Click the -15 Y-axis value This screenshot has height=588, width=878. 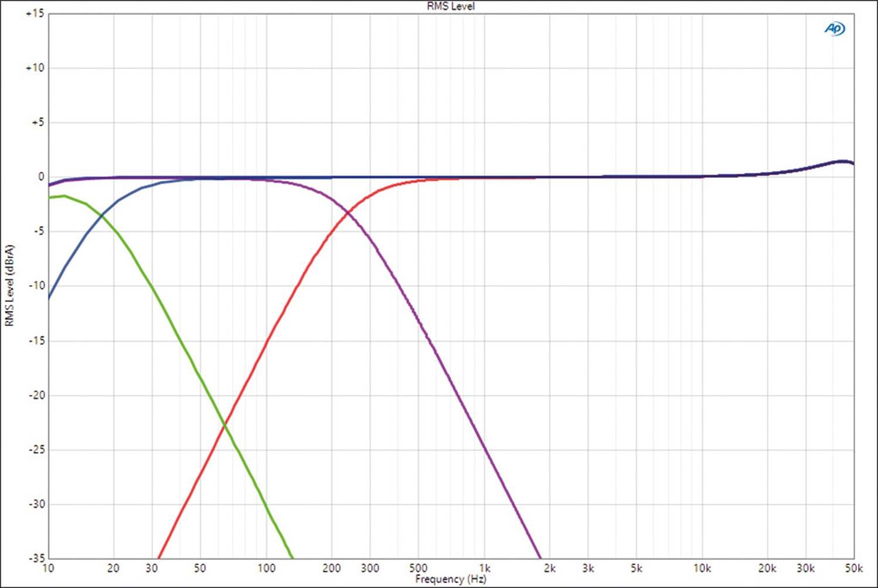pyautogui.click(x=36, y=341)
